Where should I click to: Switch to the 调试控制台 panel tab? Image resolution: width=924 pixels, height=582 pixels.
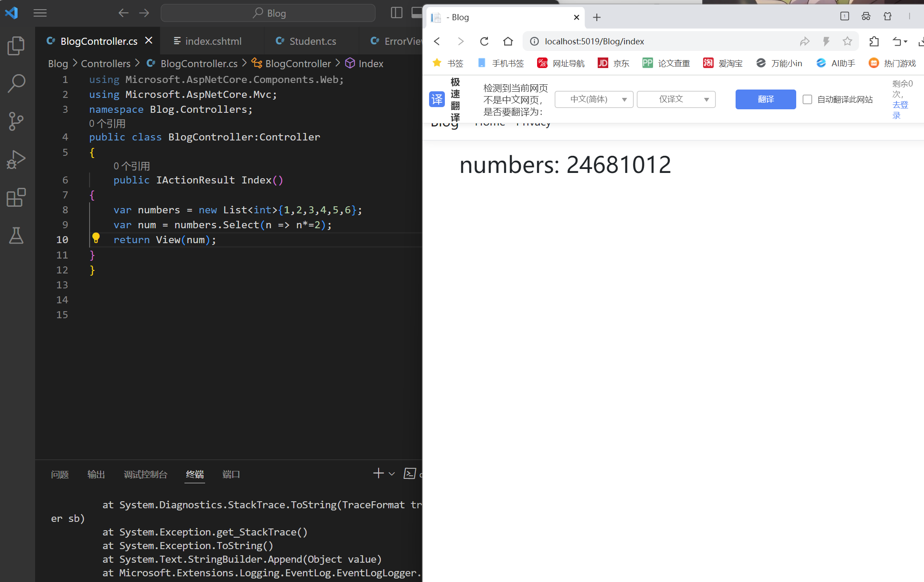click(x=145, y=474)
